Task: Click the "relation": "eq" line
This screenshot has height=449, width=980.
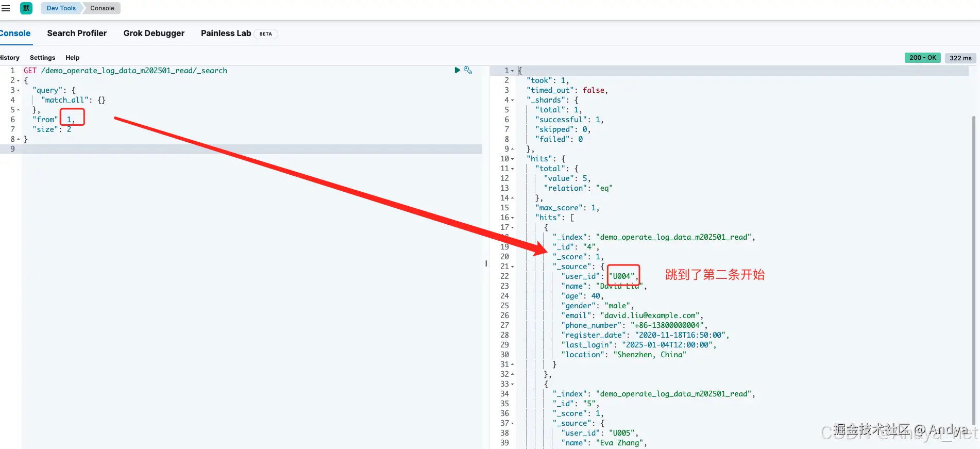Action: [578, 188]
